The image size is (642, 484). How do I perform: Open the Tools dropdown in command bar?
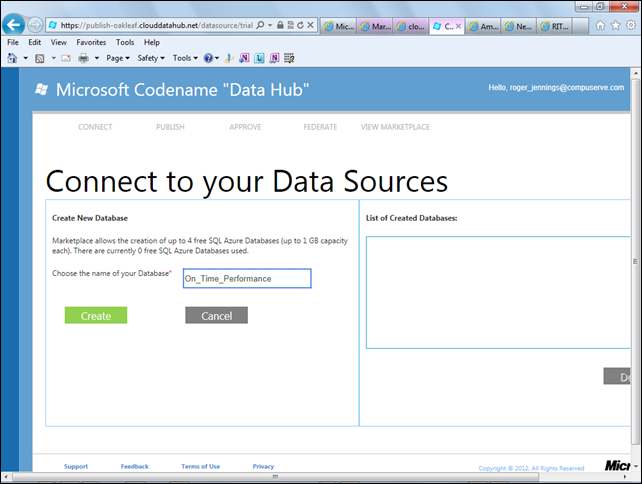tap(184, 58)
